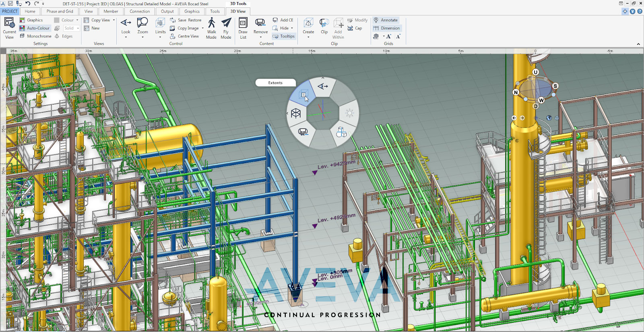
Task: Expand the Copy View dropdown arrow
Action: pos(114,20)
